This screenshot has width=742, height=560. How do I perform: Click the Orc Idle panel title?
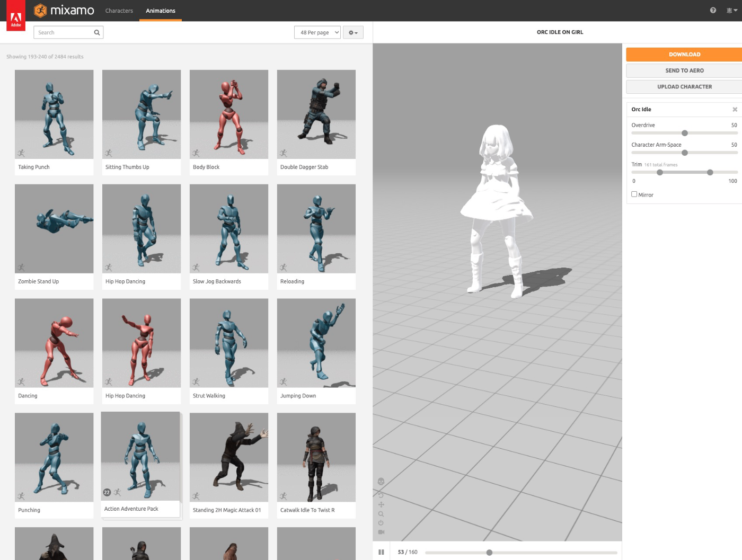(641, 109)
